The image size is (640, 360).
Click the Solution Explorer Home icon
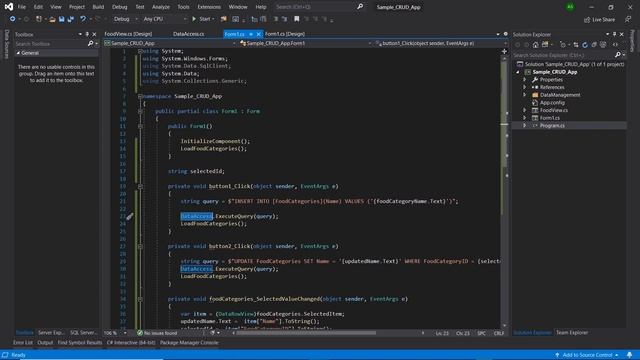pyautogui.click(x=536, y=45)
